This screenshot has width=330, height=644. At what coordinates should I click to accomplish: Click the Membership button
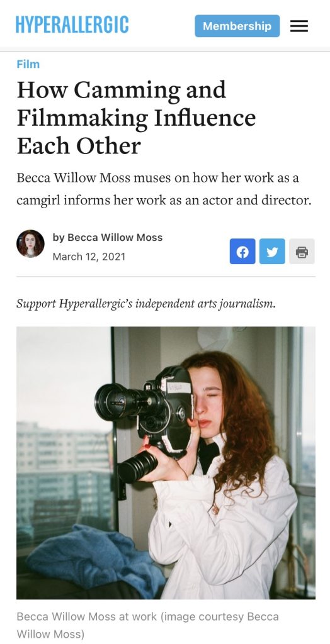pos(237,26)
